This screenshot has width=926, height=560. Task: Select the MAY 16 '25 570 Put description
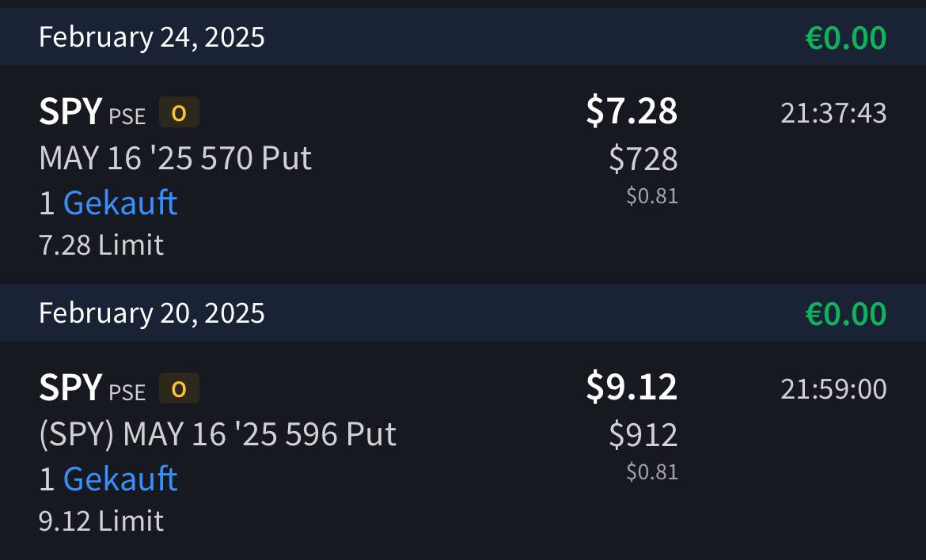click(x=175, y=158)
